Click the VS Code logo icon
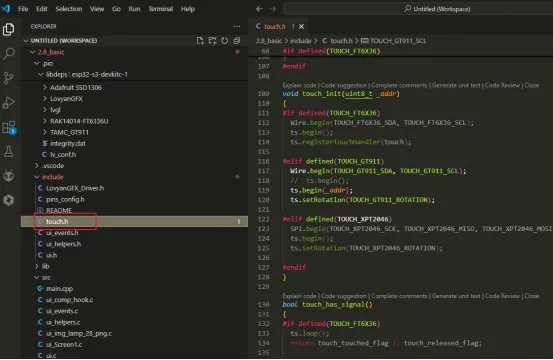This screenshot has height=360, width=553. tap(6, 8)
